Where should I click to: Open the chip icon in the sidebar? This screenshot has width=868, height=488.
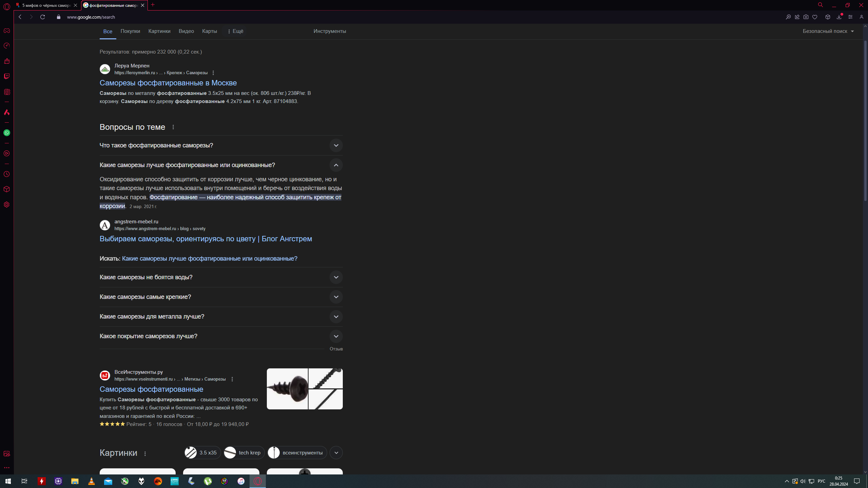pyautogui.click(x=7, y=92)
